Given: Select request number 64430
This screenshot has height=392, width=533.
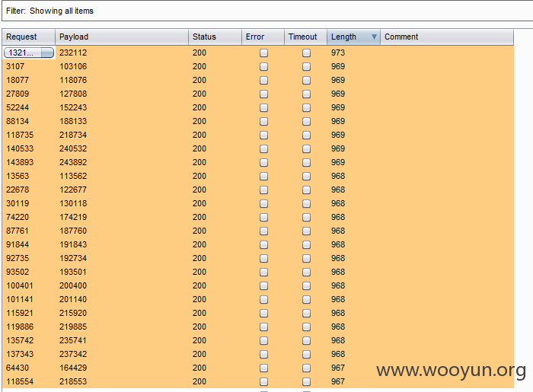Looking at the screenshot, I should pyautogui.click(x=18, y=368).
